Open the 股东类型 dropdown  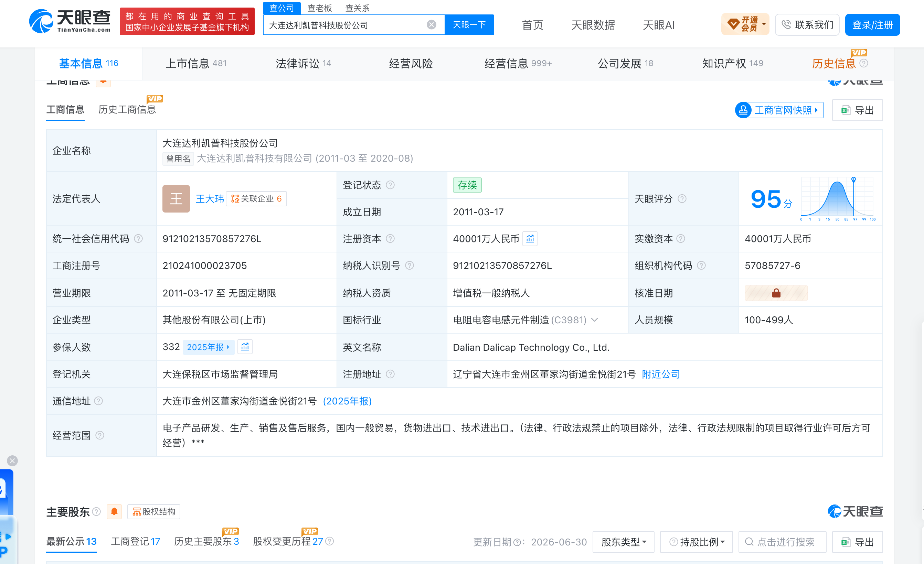(x=623, y=542)
